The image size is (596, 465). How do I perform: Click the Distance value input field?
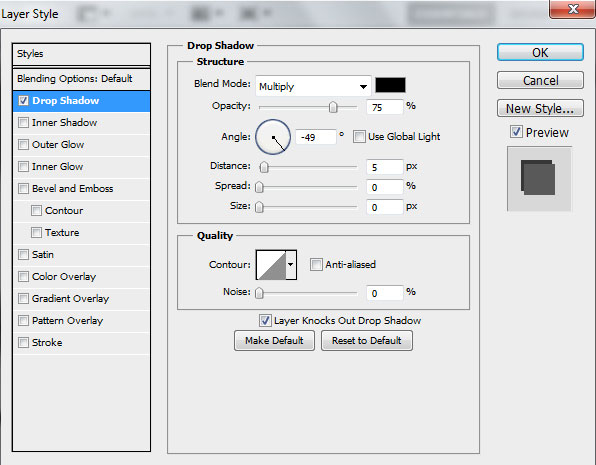pos(385,167)
